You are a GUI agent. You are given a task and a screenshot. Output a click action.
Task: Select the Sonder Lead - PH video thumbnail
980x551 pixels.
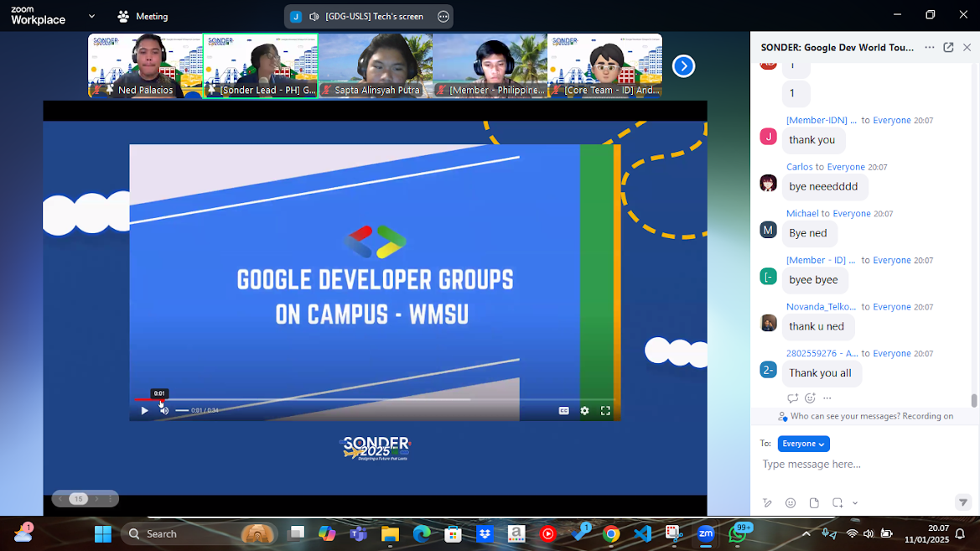click(x=260, y=65)
